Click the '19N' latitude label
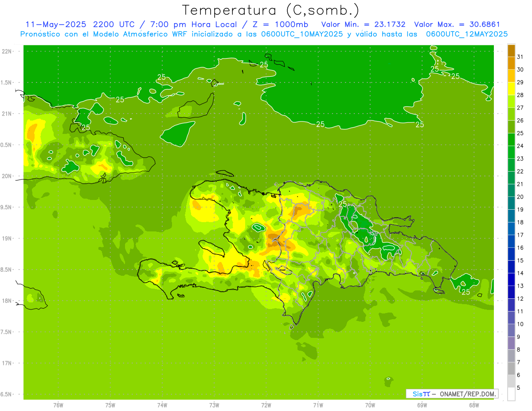The image size is (532, 411). pyautogui.click(x=7, y=239)
